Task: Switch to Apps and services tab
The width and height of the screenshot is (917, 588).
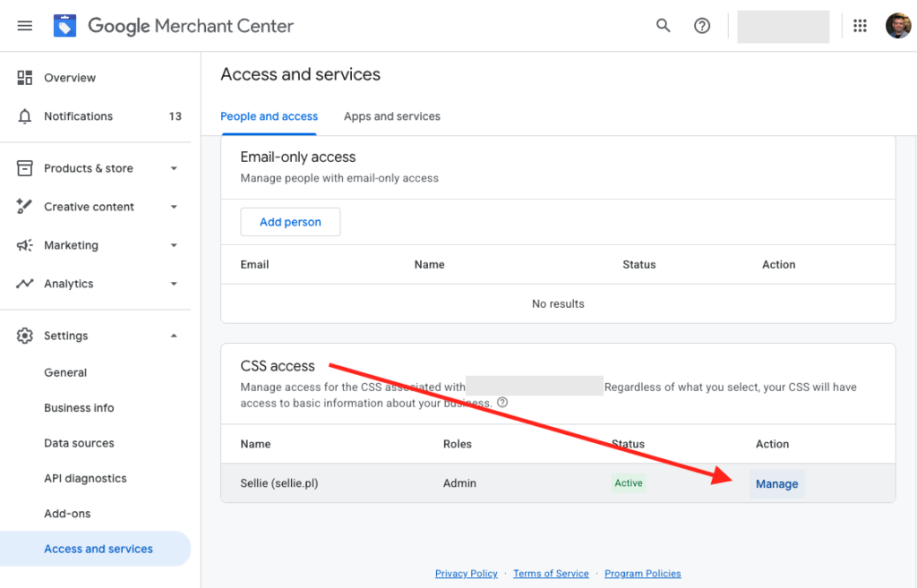Action: point(392,116)
